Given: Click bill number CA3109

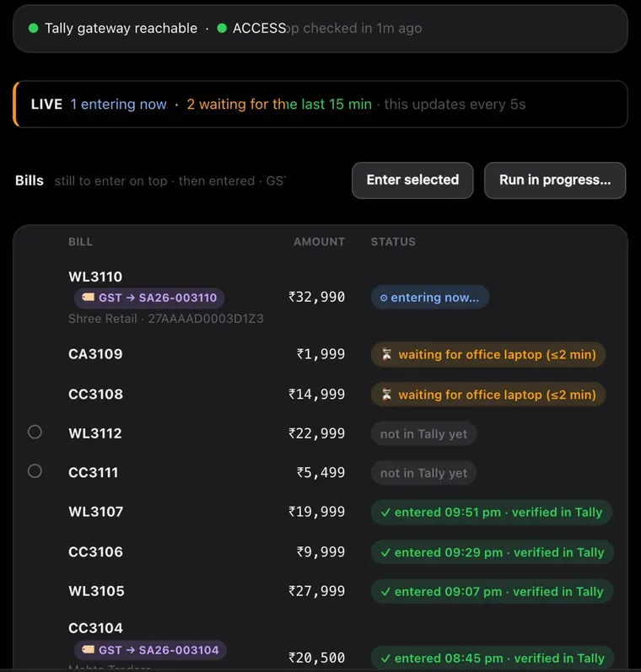Looking at the screenshot, I should 95,354.
